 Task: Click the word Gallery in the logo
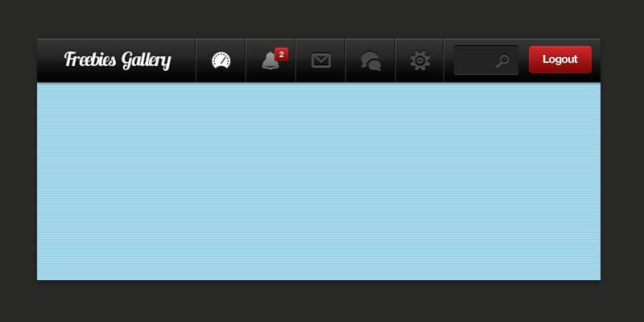(x=147, y=61)
